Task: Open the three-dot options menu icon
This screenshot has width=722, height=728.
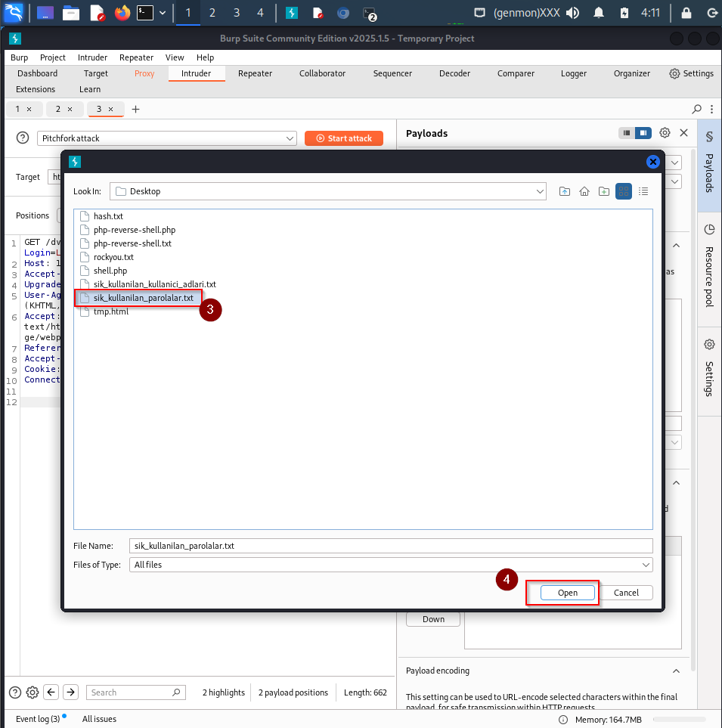Action: coord(711,109)
